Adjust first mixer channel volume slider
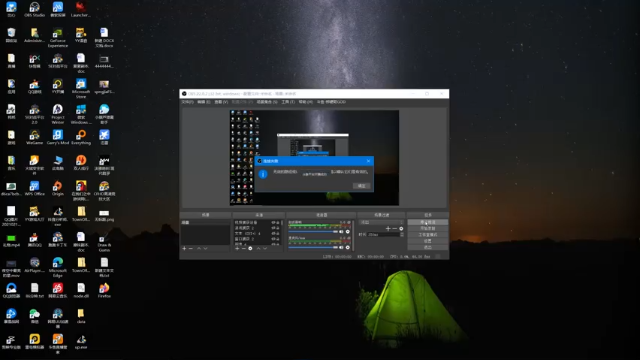 [x=314, y=231]
